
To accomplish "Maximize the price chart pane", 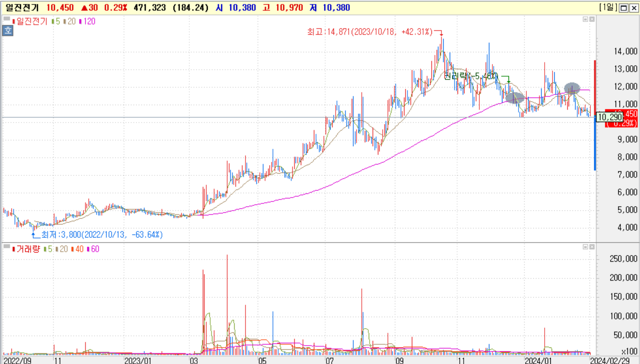I will 586,19.
